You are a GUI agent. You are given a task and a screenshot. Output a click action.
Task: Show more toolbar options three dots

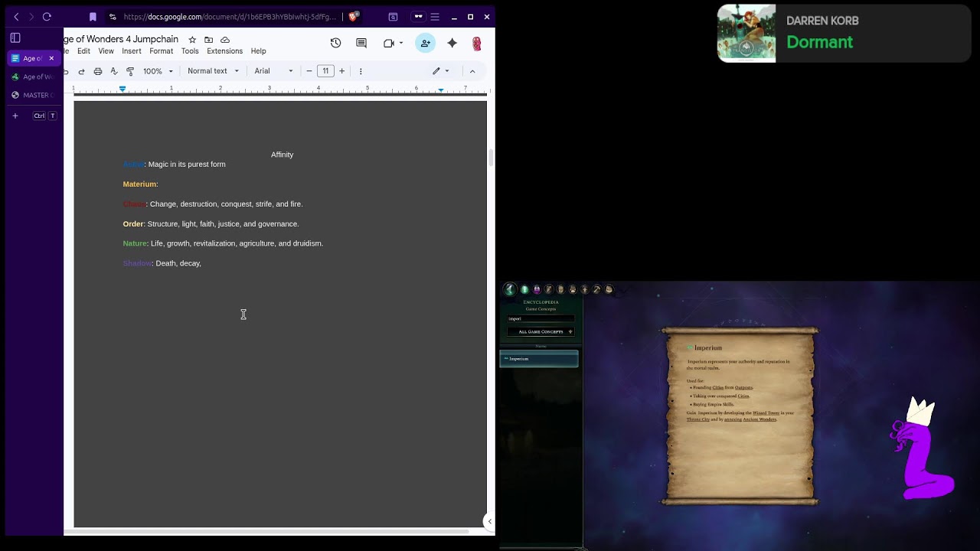(x=361, y=71)
